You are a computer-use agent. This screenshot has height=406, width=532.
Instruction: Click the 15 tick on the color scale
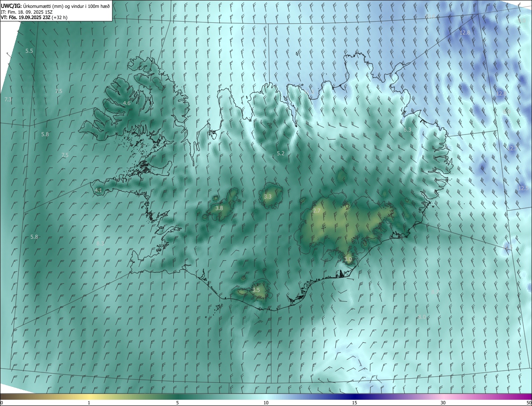pyautogui.click(x=355, y=403)
